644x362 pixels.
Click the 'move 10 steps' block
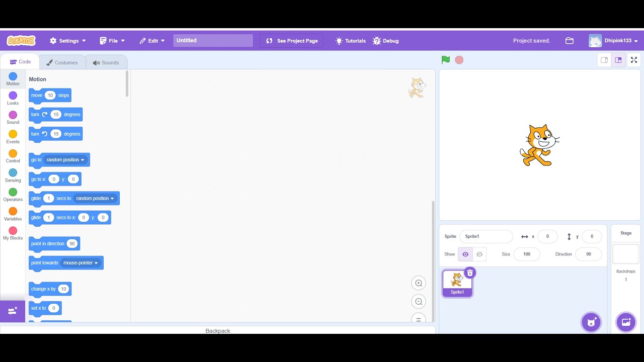pos(50,96)
